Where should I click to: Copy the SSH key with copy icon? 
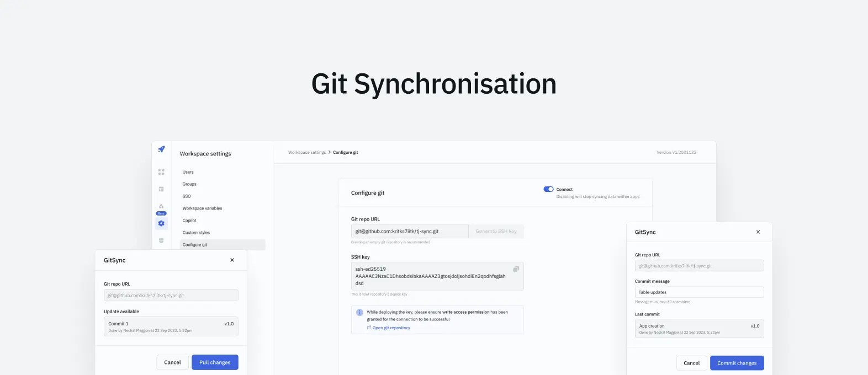pyautogui.click(x=516, y=269)
